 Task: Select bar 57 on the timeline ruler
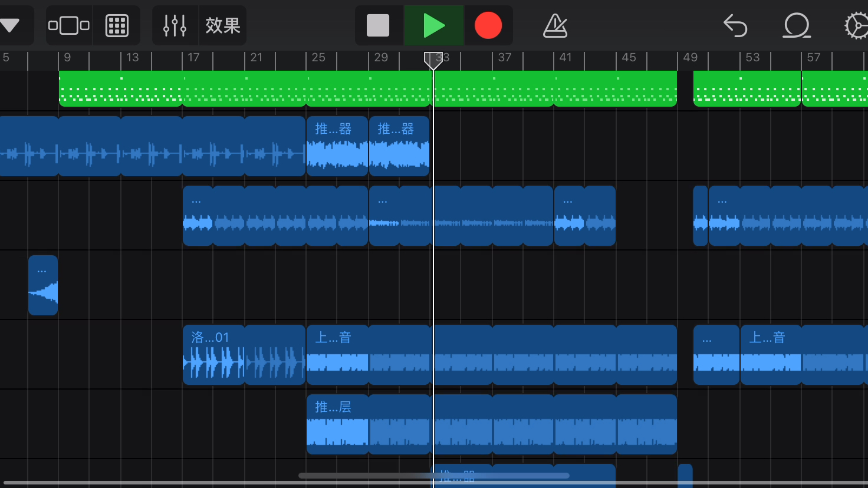coord(814,57)
